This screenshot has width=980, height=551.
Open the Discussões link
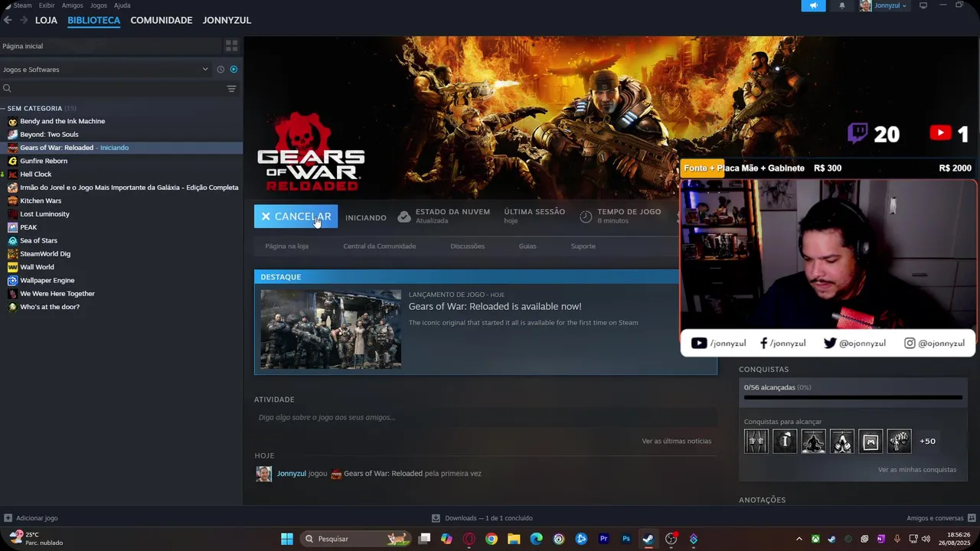point(468,246)
